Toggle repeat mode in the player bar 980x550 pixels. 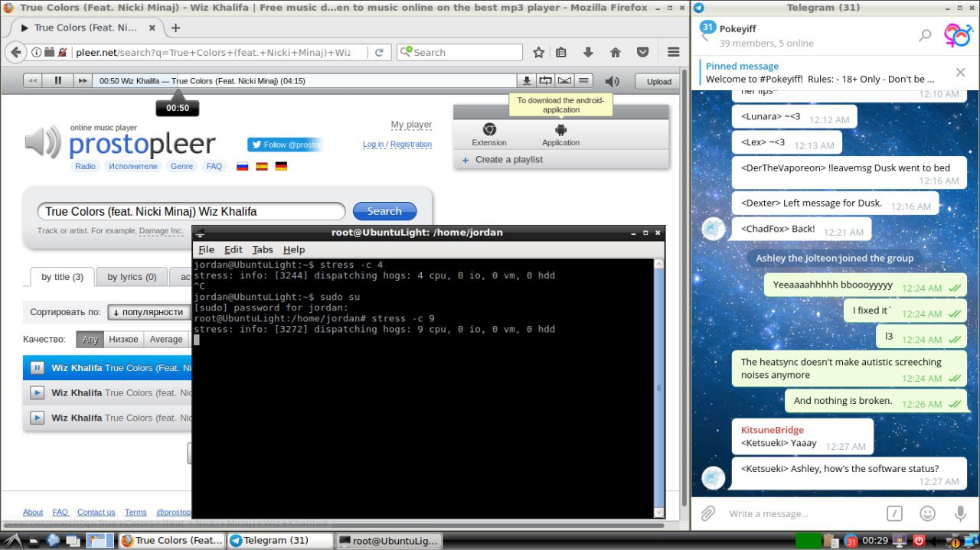pyautogui.click(x=545, y=80)
